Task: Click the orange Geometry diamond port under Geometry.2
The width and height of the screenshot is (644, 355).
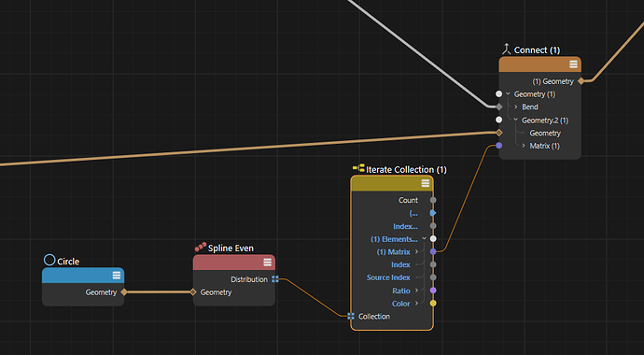Action: pos(499,133)
